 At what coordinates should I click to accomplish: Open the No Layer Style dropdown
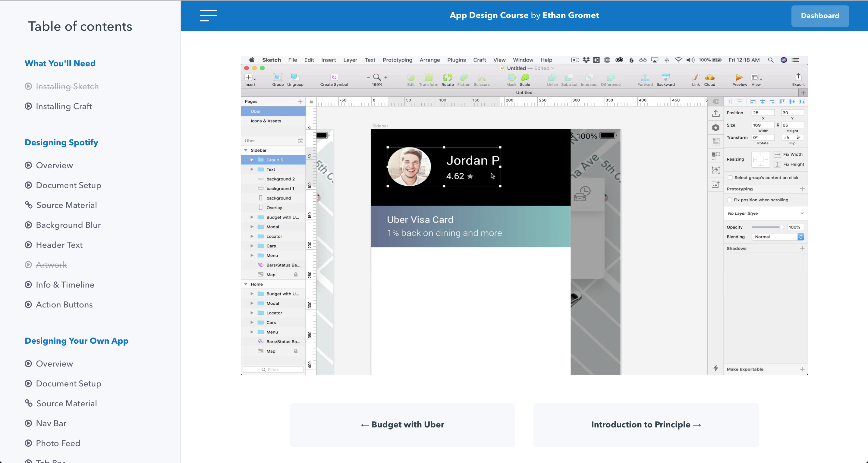(765, 213)
